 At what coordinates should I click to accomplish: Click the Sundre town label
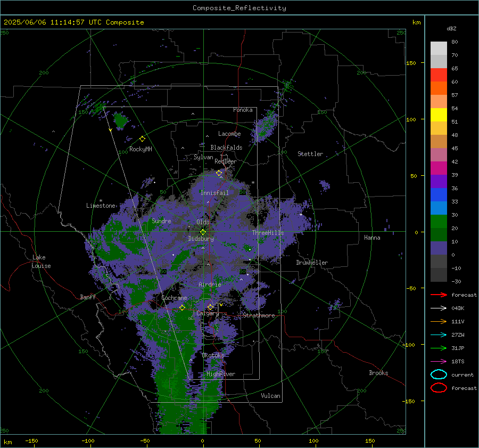161,221
